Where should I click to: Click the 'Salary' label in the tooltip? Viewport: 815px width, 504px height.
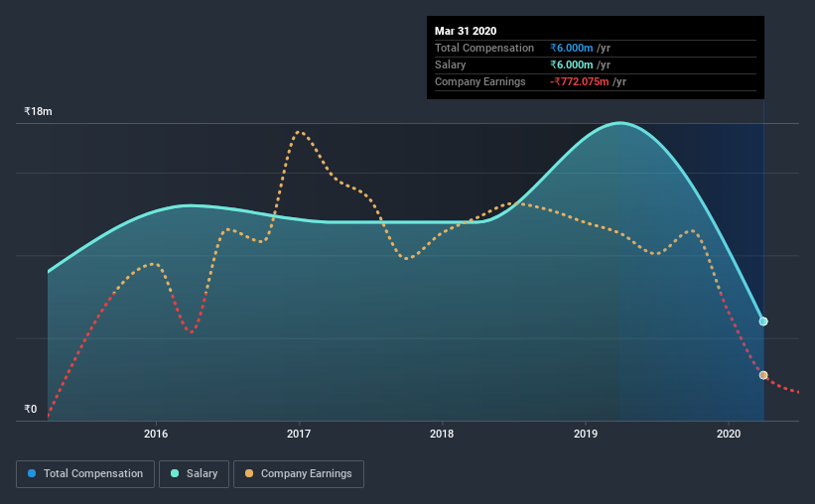(450, 64)
